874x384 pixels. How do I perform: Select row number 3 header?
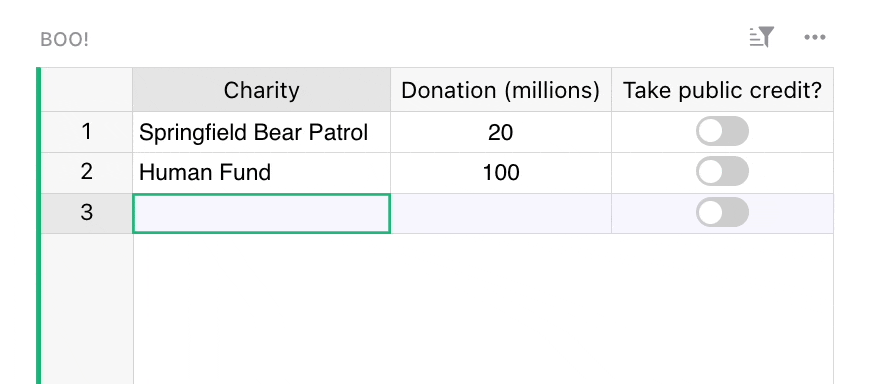coord(86,213)
